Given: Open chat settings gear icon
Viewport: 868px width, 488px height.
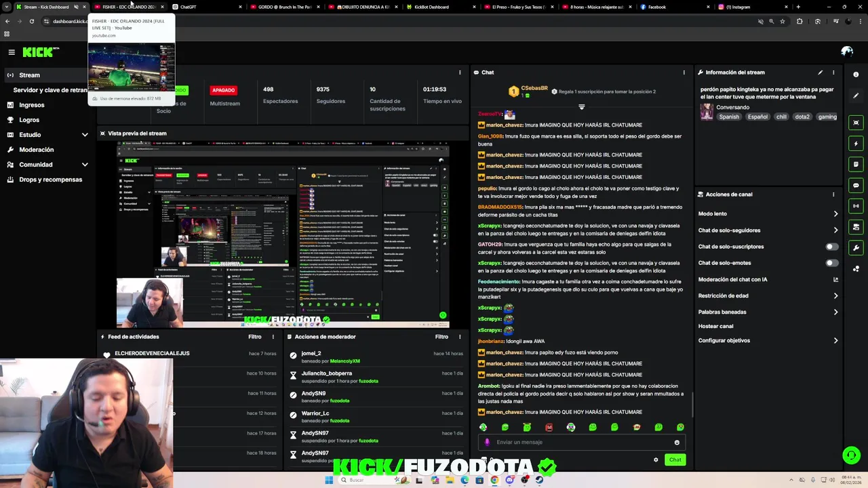Looking at the screenshot, I should [656, 460].
